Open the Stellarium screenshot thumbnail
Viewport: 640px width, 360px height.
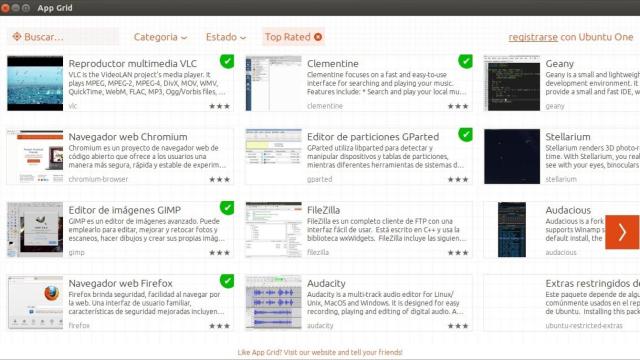512,156
